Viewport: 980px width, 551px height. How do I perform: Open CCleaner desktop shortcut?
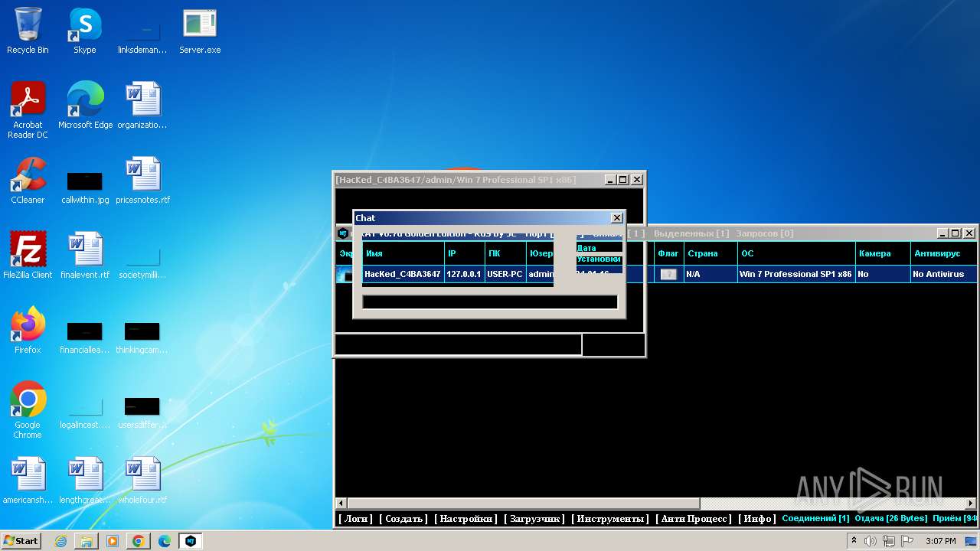[x=28, y=181]
